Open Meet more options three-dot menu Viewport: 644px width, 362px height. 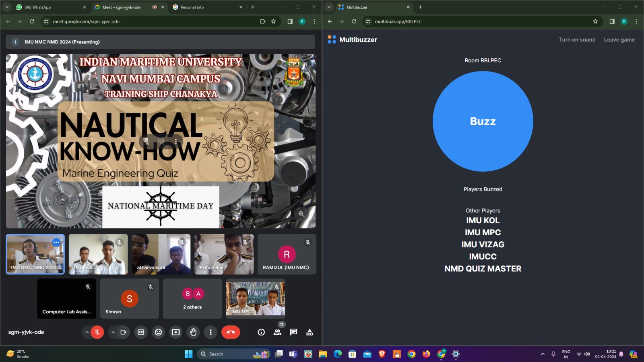click(211, 332)
